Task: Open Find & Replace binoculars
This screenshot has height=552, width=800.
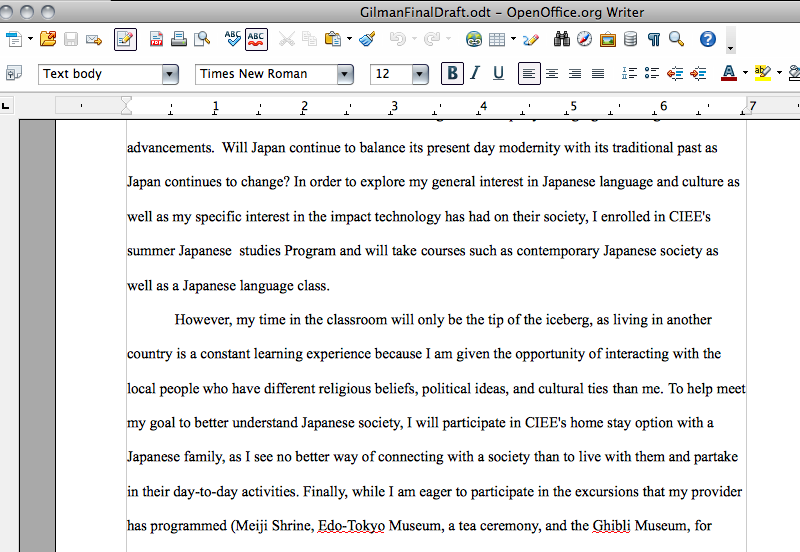Action: click(562, 39)
